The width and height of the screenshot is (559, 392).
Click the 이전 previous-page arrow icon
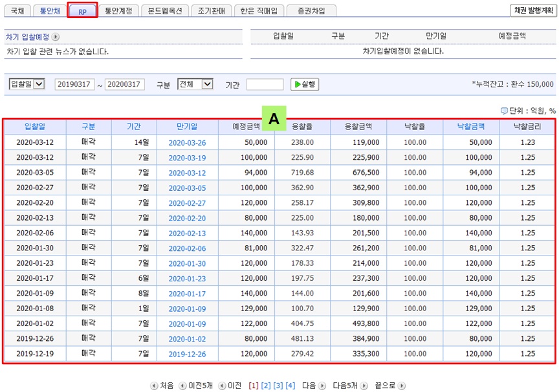tap(222, 386)
